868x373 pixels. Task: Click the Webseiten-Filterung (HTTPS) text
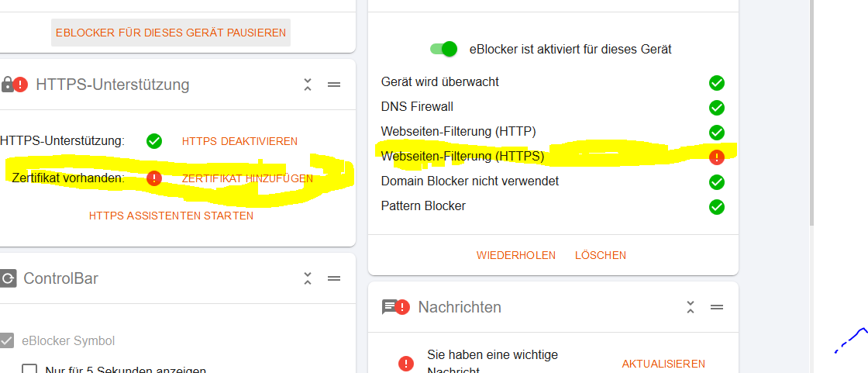(463, 157)
